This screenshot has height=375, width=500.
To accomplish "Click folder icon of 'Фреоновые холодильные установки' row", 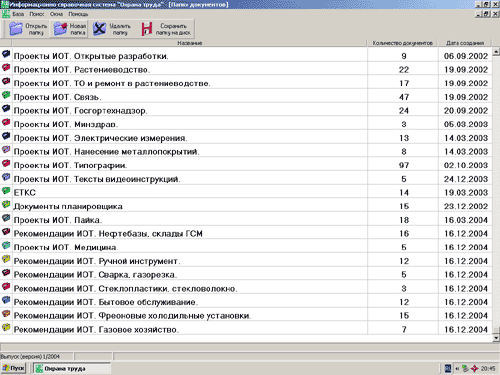I will click(x=6, y=314).
